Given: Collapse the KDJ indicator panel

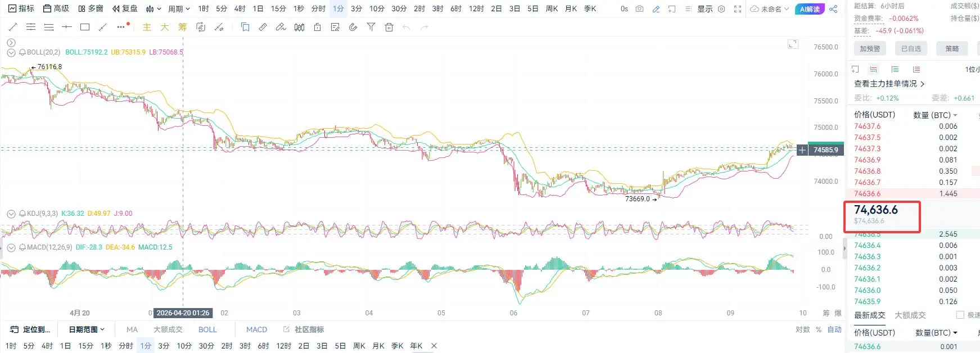Looking at the screenshot, I should [x=11, y=214].
